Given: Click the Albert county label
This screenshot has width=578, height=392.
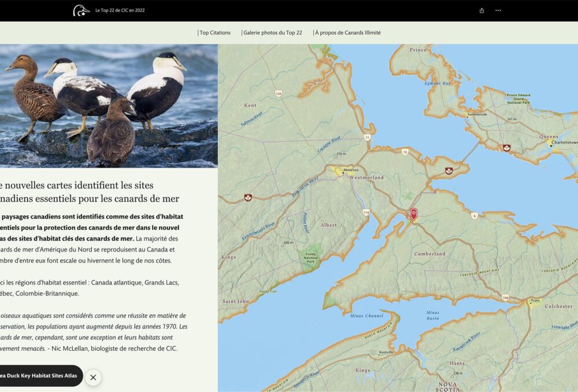Looking at the screenshot, I should click(x=328, y=225).
